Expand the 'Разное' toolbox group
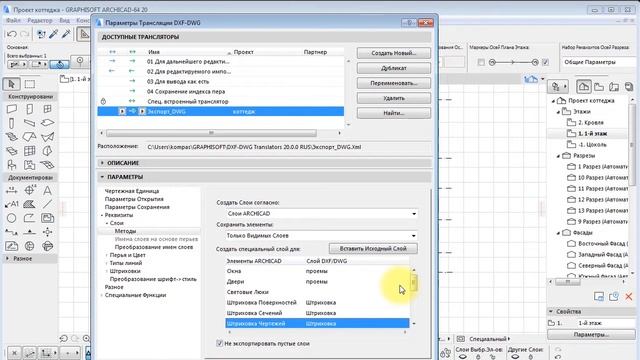The image size is (640, 360). [7, 258]
